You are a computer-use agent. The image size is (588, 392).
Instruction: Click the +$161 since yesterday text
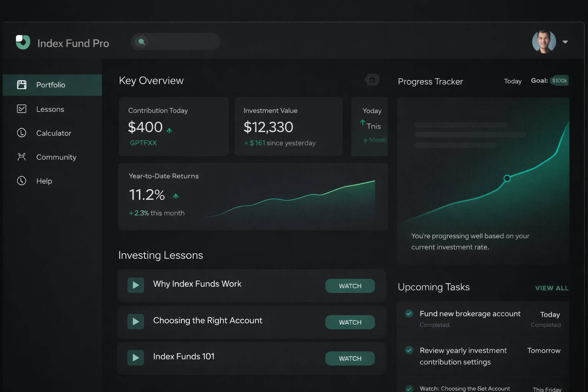(x=280, y=143)
